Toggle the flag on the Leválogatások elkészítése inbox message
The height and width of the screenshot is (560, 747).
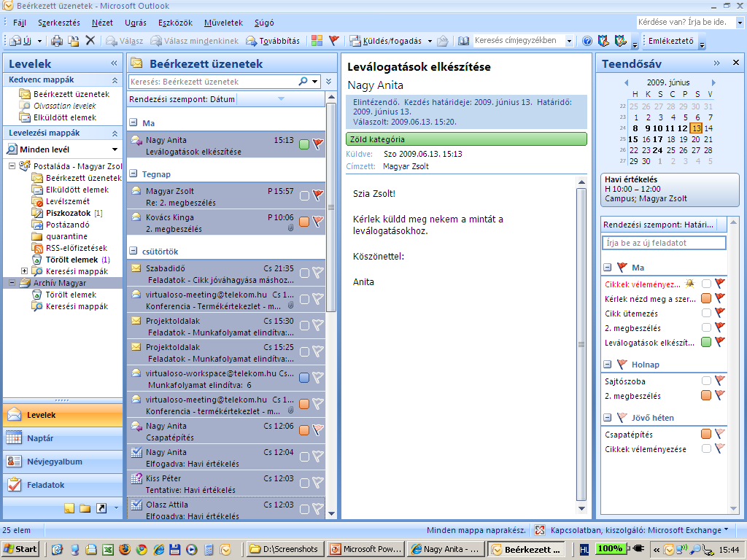318,144
